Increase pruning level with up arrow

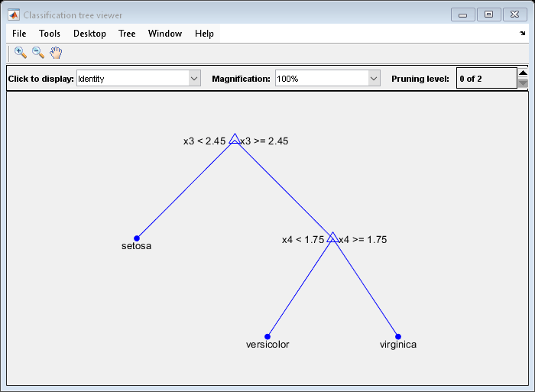[x=523, y=73]
